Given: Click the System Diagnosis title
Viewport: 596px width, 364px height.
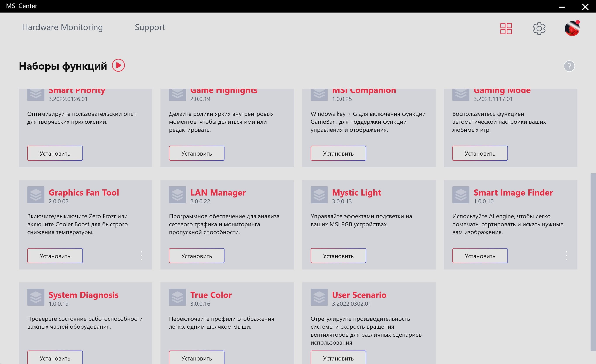Looking at the screenshot, I should (83, 295).
